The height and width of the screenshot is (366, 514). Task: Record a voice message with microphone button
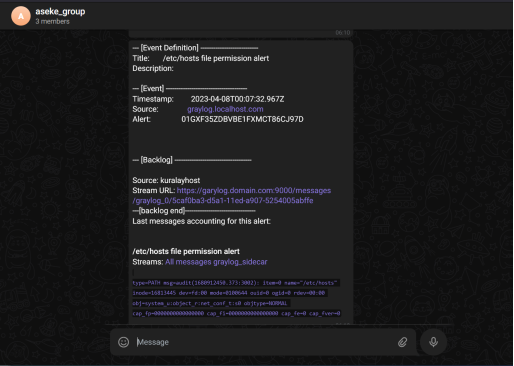point(433,342)
